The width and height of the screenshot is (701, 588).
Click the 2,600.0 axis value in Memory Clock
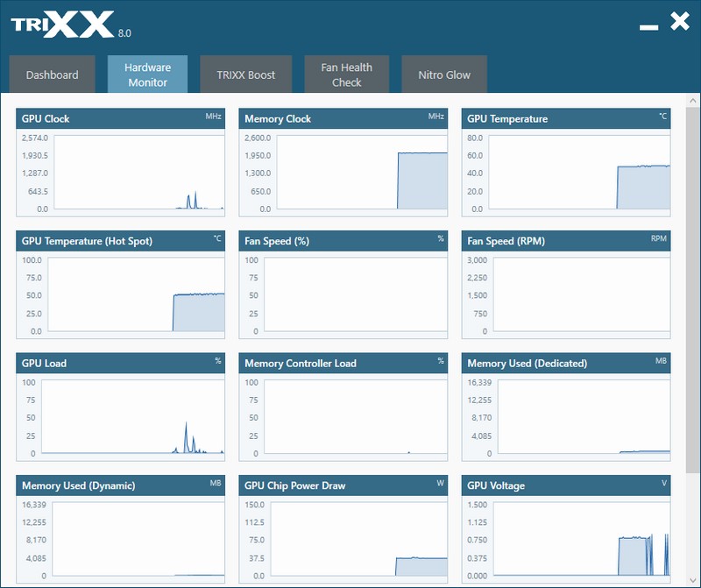[258, 138]
